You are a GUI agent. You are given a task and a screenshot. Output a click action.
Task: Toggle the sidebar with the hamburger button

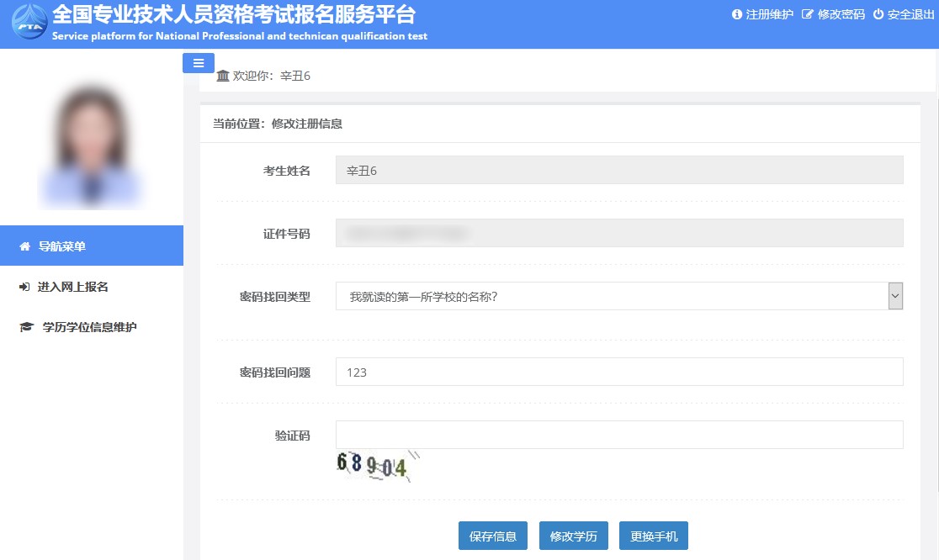point(199,63)
